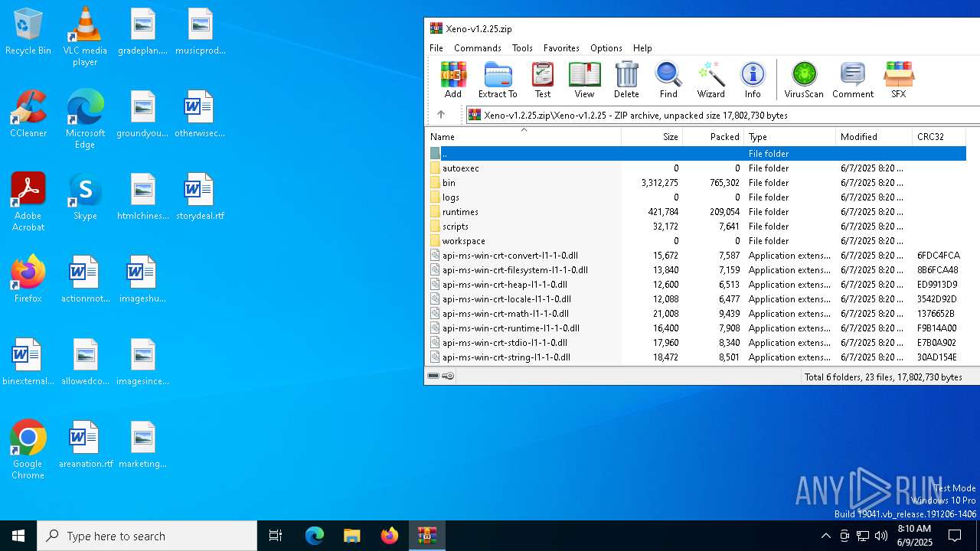The height and width of the screenshot is (551, 980).
Task: Show archive Info
Action: (x=753, y=80)
